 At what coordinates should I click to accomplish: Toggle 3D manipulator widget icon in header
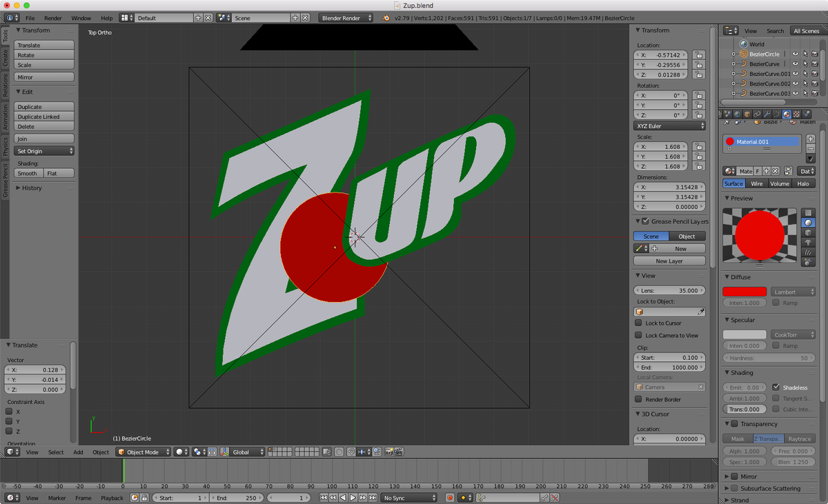point(225,452)
